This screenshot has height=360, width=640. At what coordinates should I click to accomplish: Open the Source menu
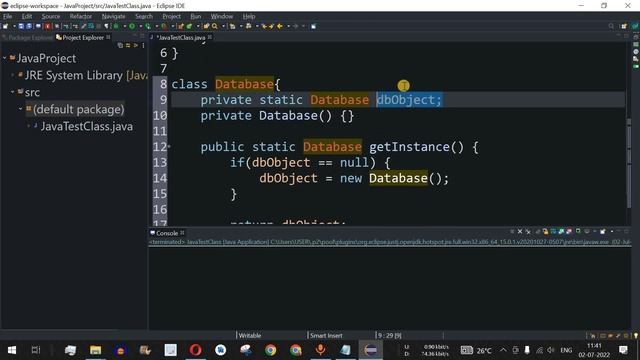click(51, 16)
